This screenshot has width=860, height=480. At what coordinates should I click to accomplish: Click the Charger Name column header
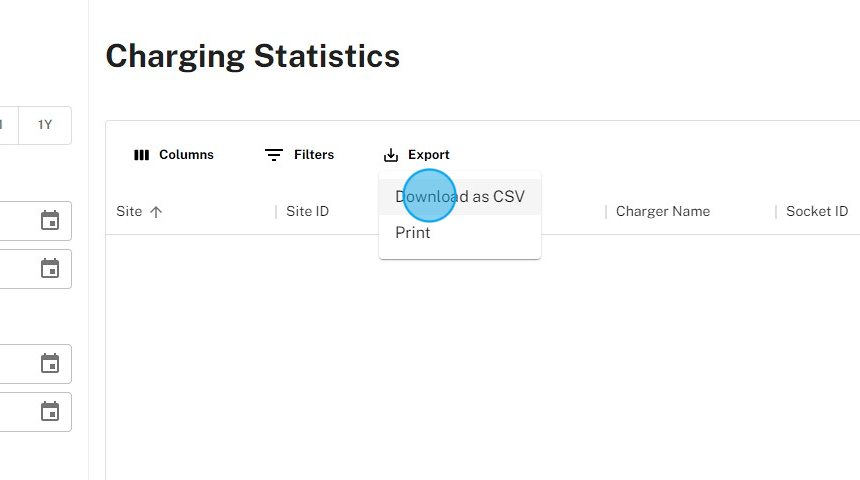[662, 212]
